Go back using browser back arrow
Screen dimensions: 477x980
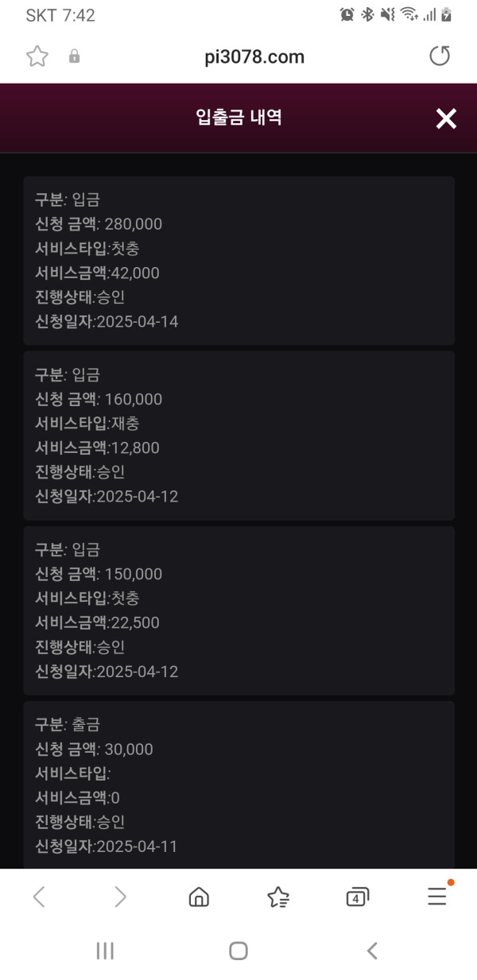39,897
